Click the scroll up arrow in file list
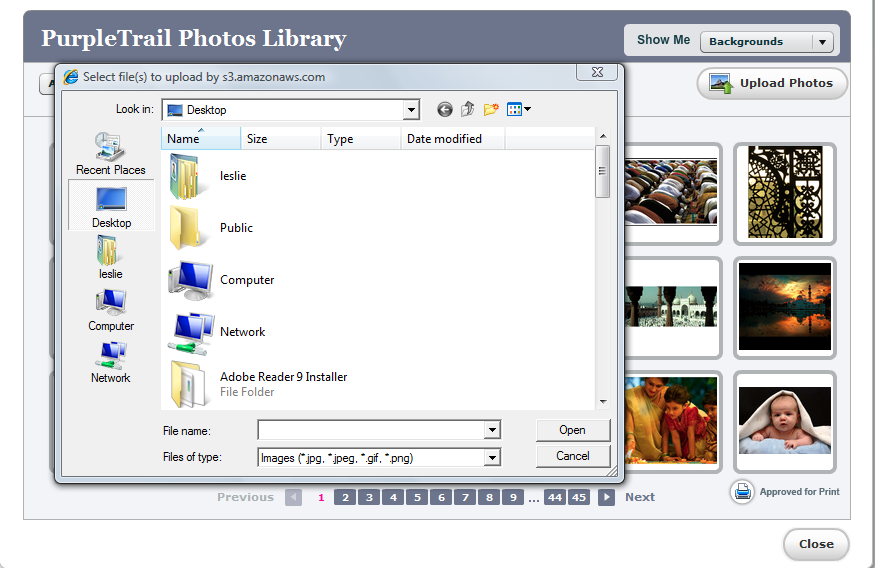Screen dimensions: 875x568 [x=603, y=136]
